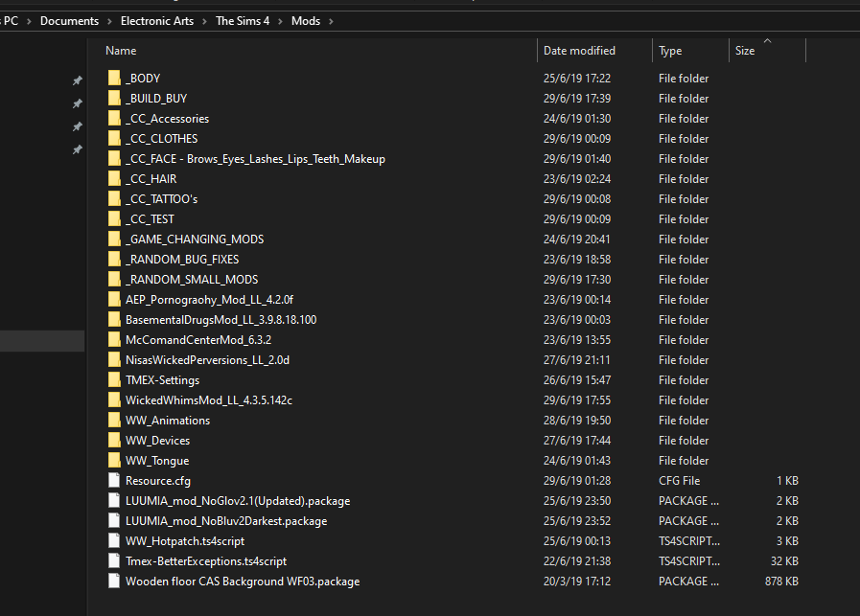The height and width of the screenshot is (616, 860).
Task: Click the WW_Devices folder icon
Action: click(x=114, y=440)
